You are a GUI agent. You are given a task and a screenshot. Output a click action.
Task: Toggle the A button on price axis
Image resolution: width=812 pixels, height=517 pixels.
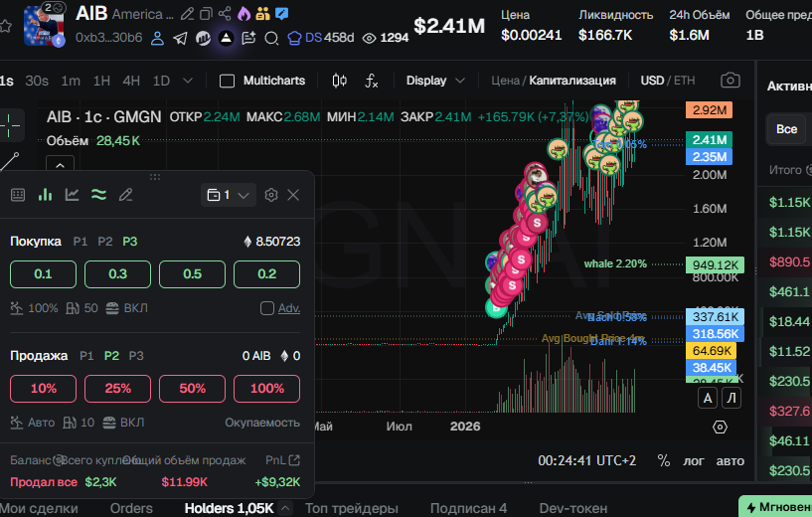708,399
